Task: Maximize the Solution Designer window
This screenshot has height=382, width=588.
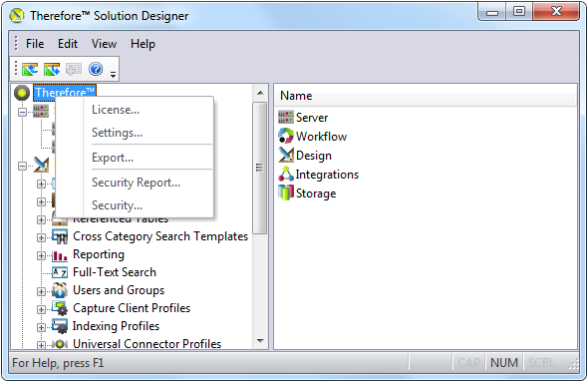Action: tap(519, 11)
